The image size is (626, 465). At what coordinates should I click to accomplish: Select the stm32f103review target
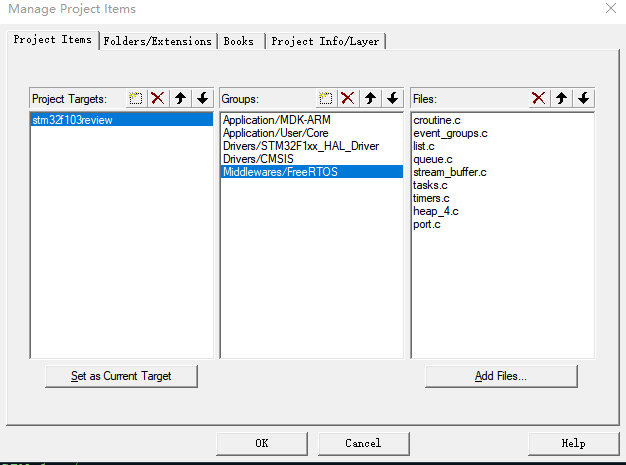[122, 120]
